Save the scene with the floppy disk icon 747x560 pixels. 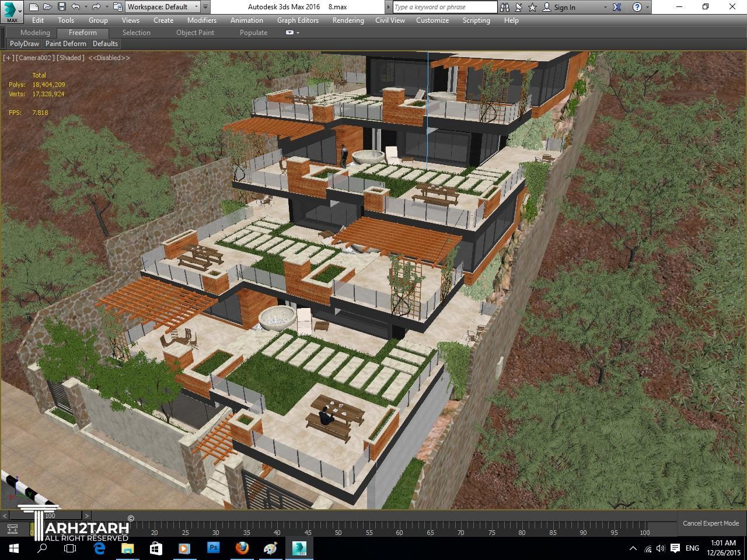point(61,7)
